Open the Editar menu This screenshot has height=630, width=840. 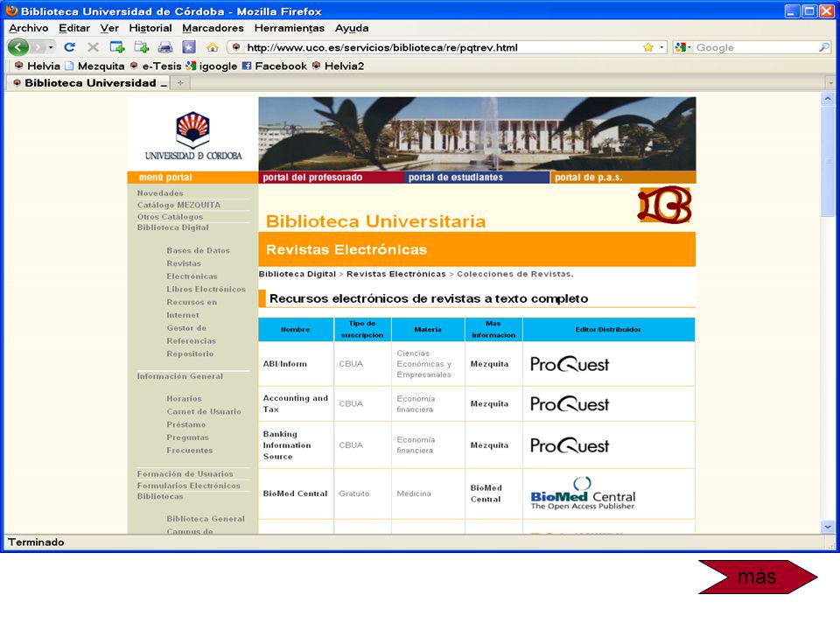[x=74, y=28]
